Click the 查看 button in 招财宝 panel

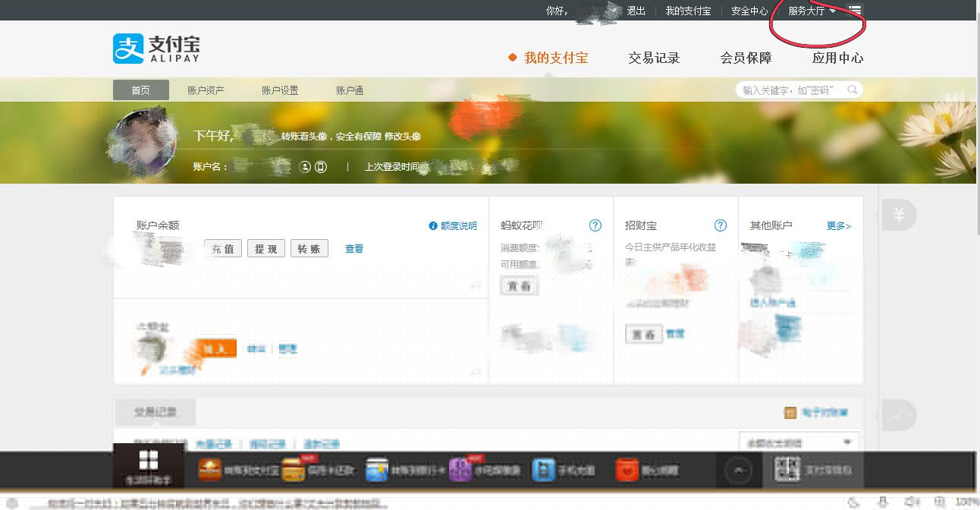pyautogui.click(x=644, y=334)
